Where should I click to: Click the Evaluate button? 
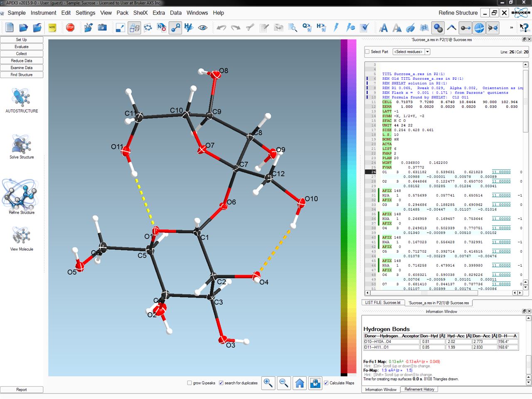22,47
